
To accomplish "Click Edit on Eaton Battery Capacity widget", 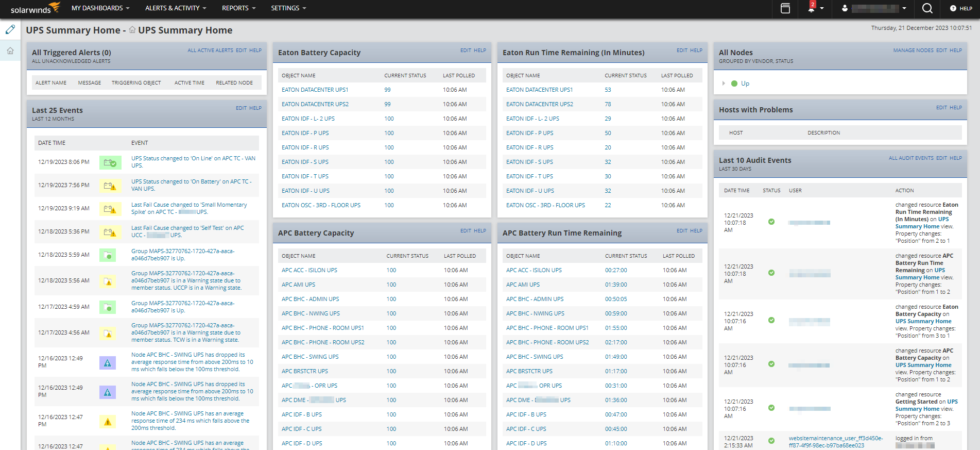I will pyautogui.click(x=466, y=51).
